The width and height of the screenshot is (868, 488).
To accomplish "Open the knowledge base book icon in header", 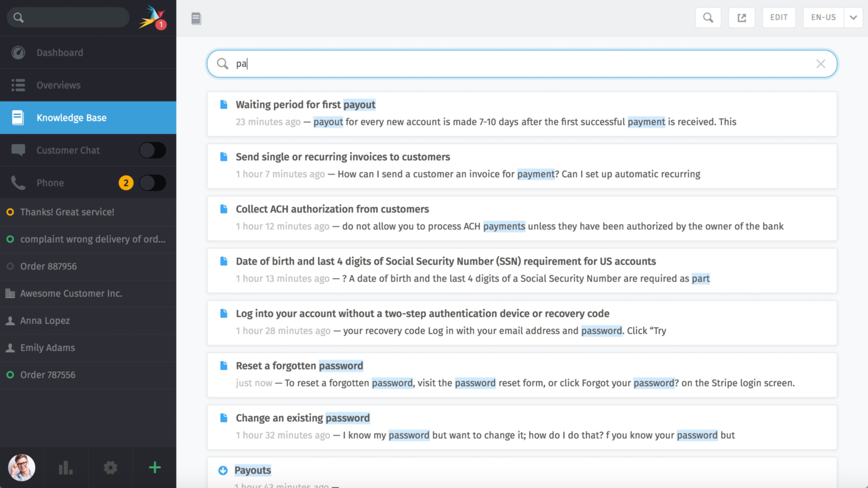I will (x=196, y=18).
